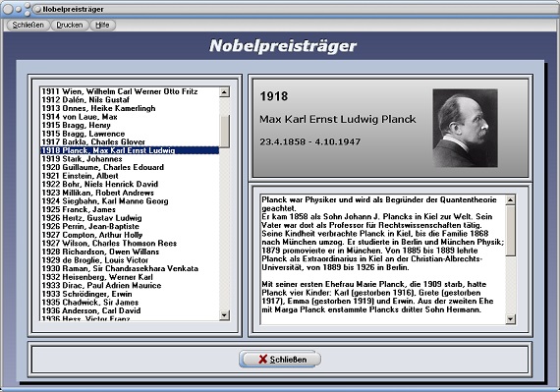Open the Hilfe menu button

pyautogui.click(x=102, y=25)
